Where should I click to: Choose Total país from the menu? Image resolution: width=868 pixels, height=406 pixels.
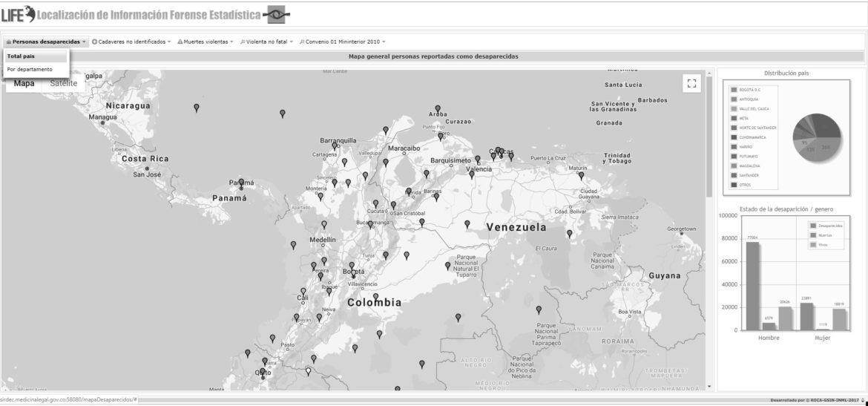click(36, 56)
